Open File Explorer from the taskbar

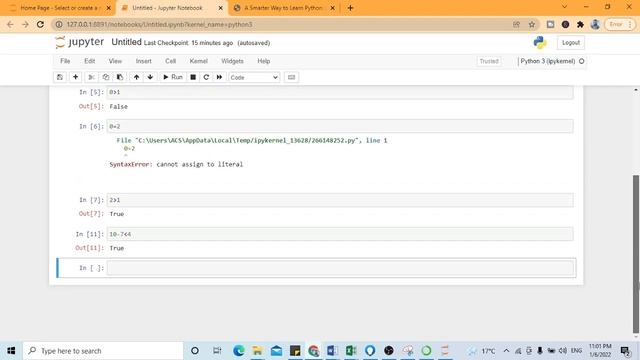(x=257, y=351)
